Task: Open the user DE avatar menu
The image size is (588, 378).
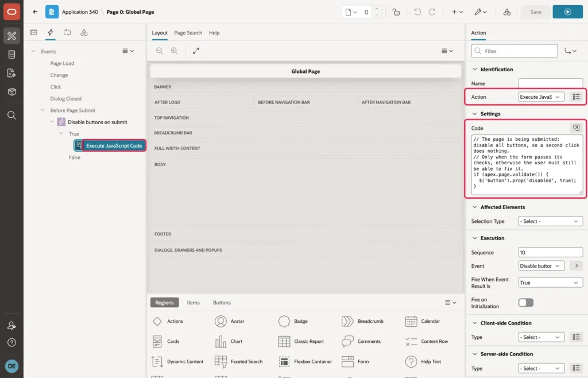Action: tap(11, 366)
